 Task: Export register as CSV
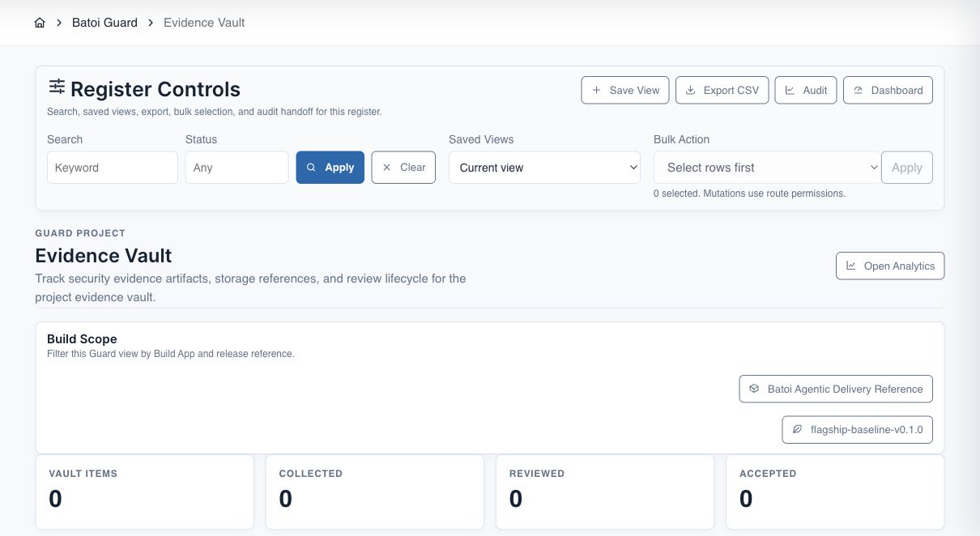(722, 90)
